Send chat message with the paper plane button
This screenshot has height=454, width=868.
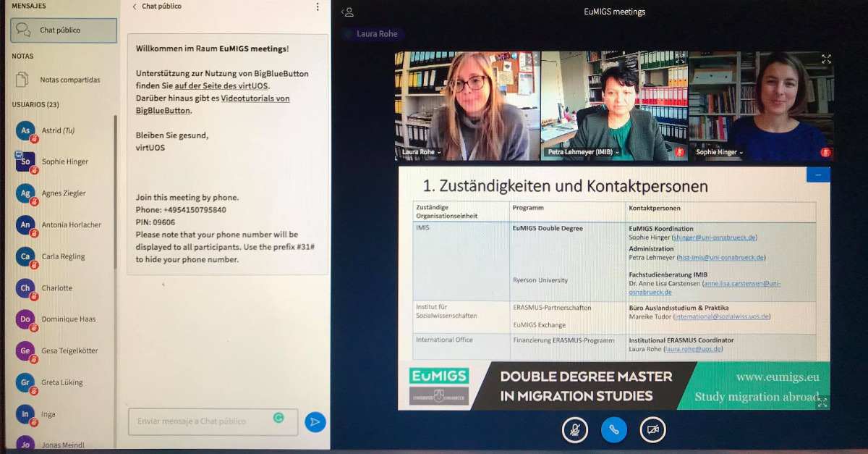tap(315, 421)
